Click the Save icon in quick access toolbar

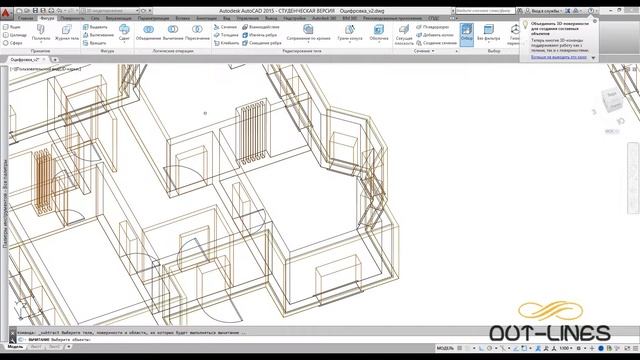[36, 11]
